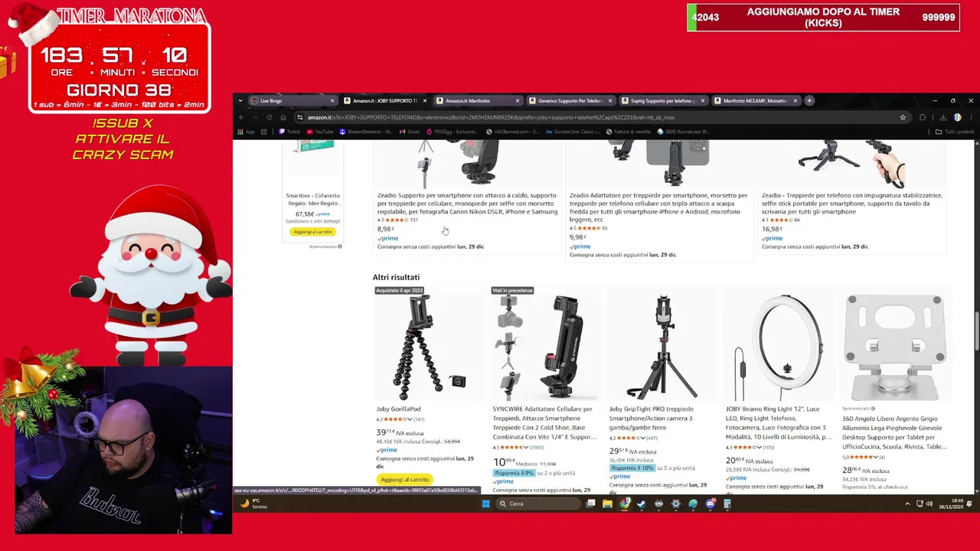980x551 pixels.
Task: Bookmark this page with the star icon
Action: [x=903, y=117]
